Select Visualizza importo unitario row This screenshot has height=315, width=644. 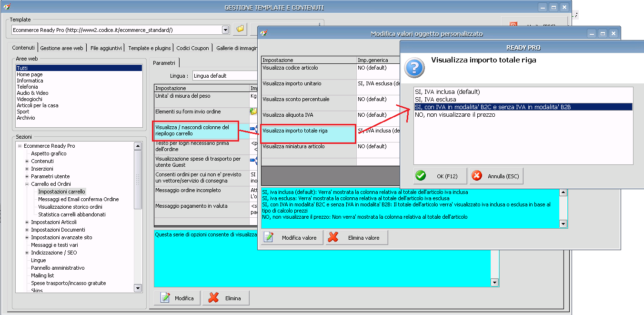coord(331,87)
